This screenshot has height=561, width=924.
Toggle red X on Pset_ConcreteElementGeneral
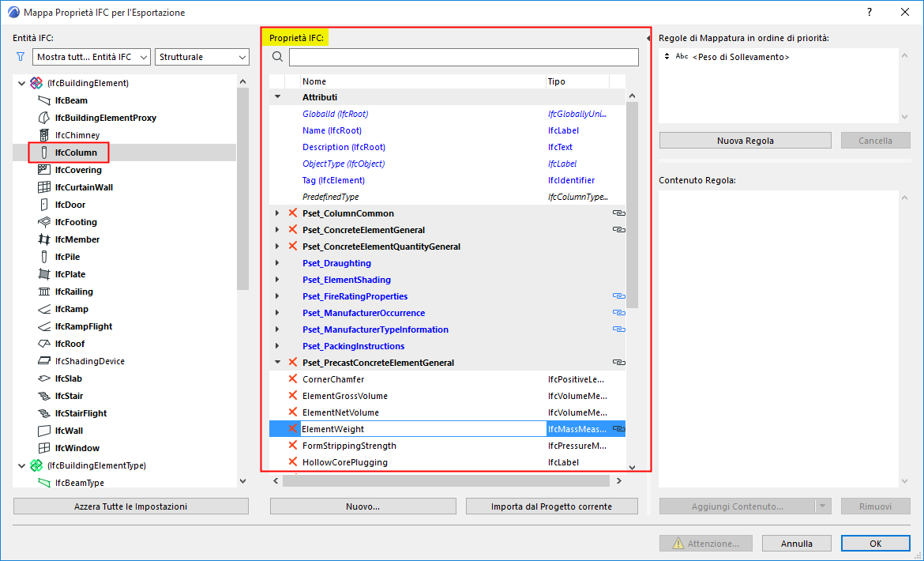[293, 230]
